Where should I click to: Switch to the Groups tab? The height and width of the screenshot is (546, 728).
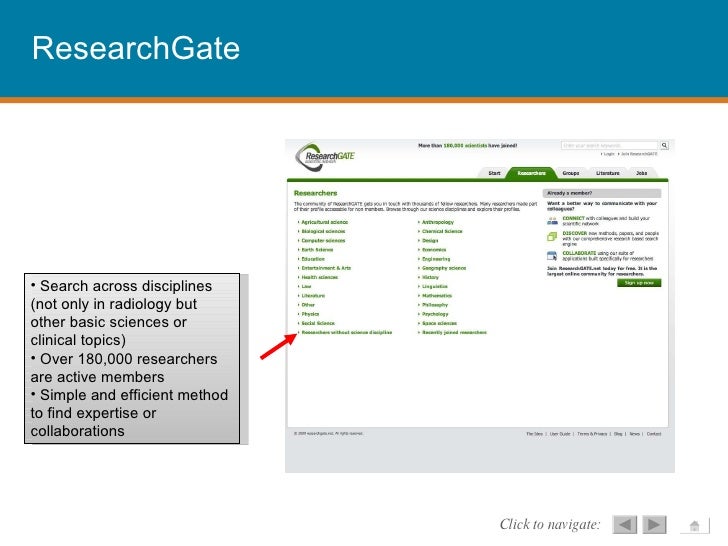coord(571,173)
